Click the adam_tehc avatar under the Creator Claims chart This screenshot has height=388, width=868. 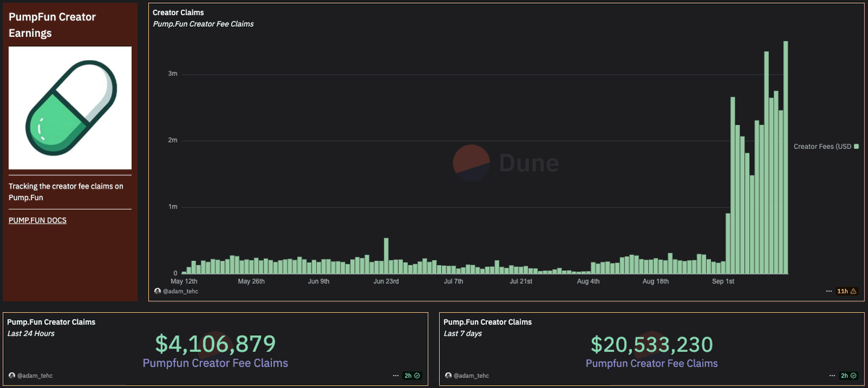pos(158,291)
